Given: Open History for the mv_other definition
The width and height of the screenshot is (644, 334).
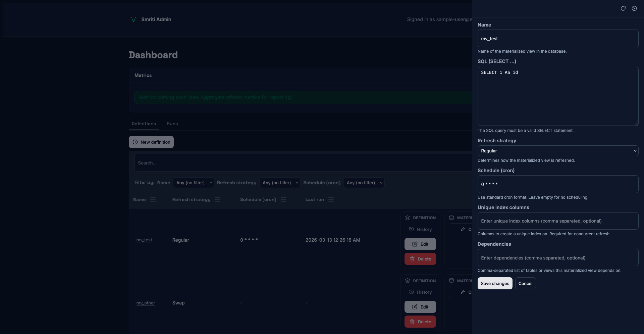Looking at the screenshot, I should coord(420,292).
